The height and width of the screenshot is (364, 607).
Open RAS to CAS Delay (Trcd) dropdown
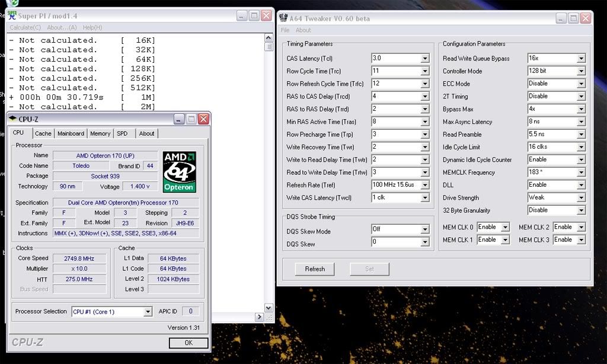[x=424, y=97]
